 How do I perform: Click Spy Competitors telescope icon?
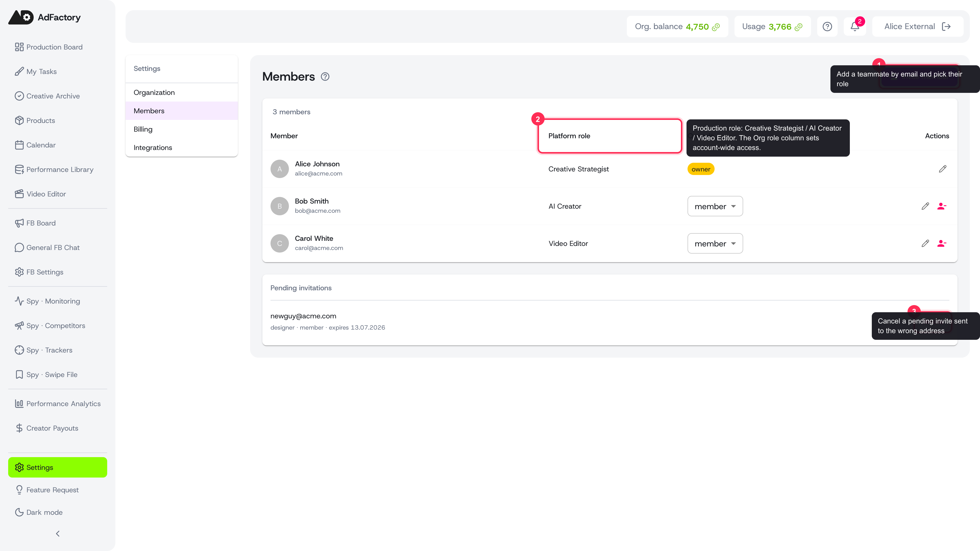point(19,325)
